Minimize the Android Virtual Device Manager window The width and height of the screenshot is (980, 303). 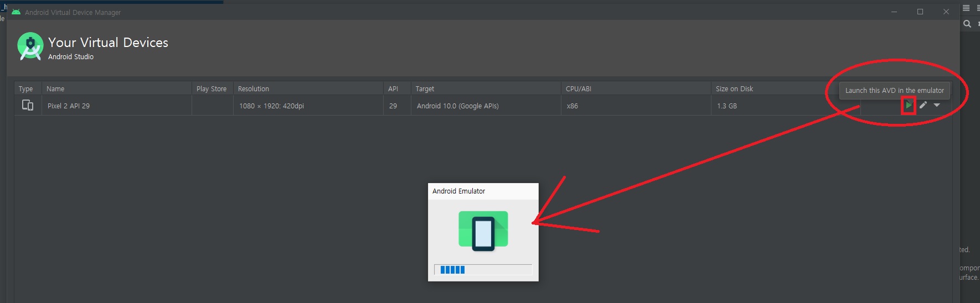(x=894, y=12)
